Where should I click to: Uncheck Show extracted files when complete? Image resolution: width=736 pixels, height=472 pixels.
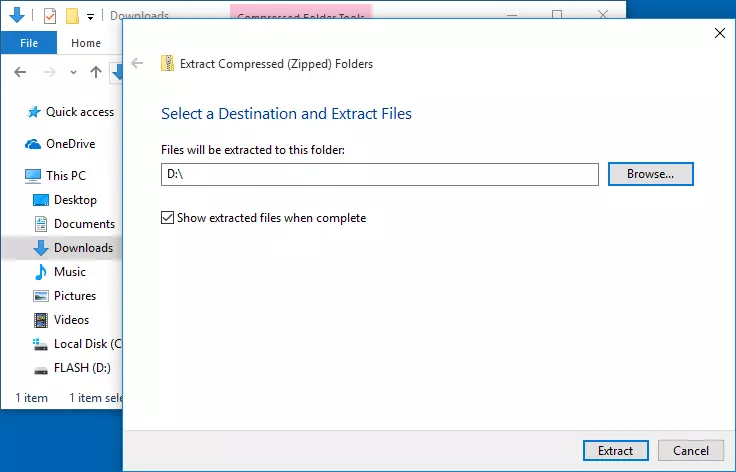168,218
